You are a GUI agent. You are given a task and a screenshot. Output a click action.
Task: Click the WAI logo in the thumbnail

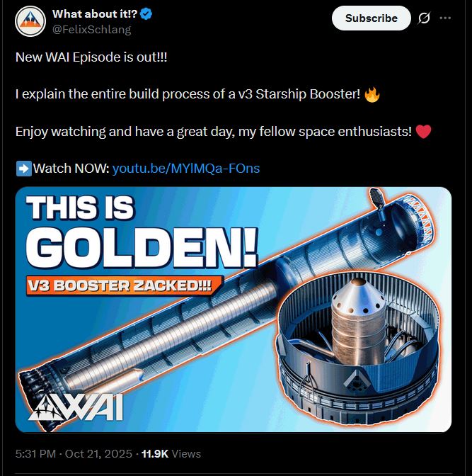76,407
